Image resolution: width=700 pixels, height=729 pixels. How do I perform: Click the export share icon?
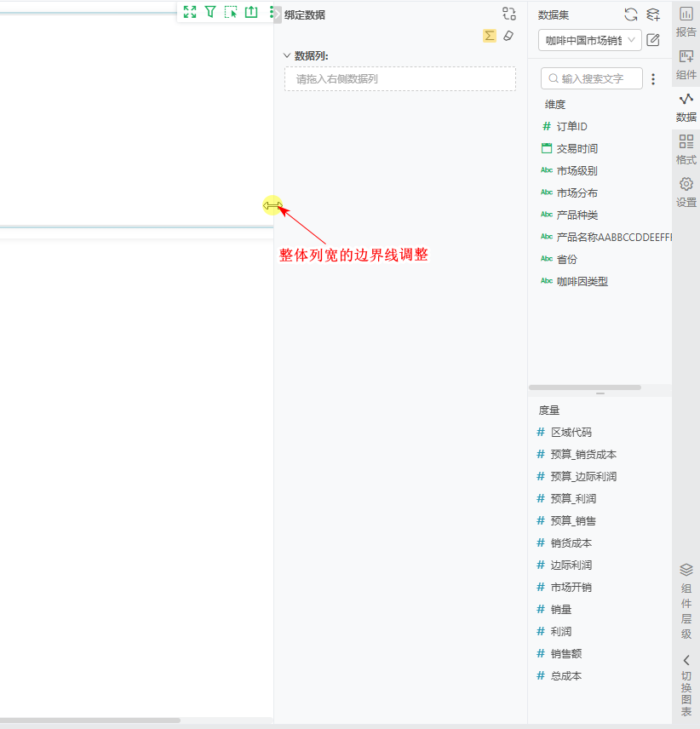click(x=251, y=12)
